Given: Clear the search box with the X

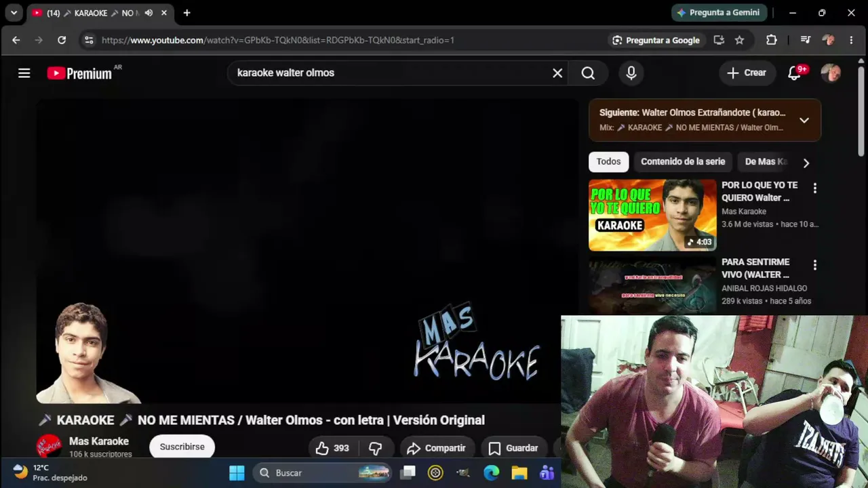Looking at the screenshot, I should point(557,73).
